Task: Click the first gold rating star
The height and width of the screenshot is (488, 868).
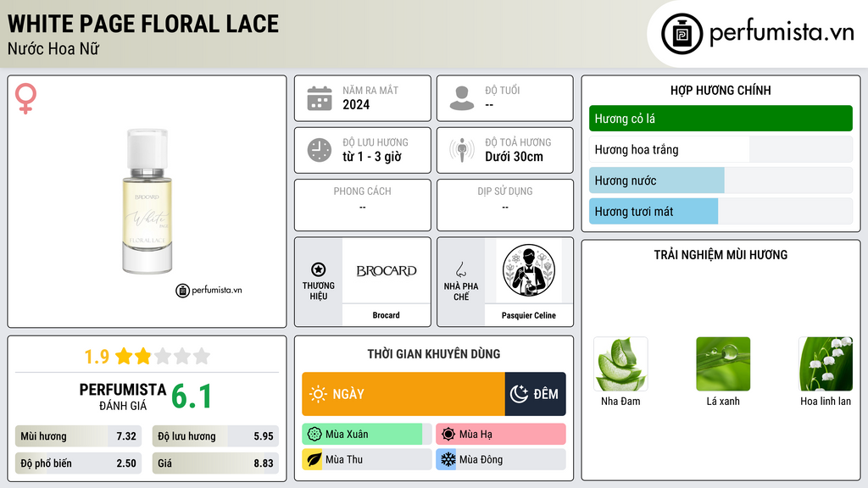Action: [124, 356]
